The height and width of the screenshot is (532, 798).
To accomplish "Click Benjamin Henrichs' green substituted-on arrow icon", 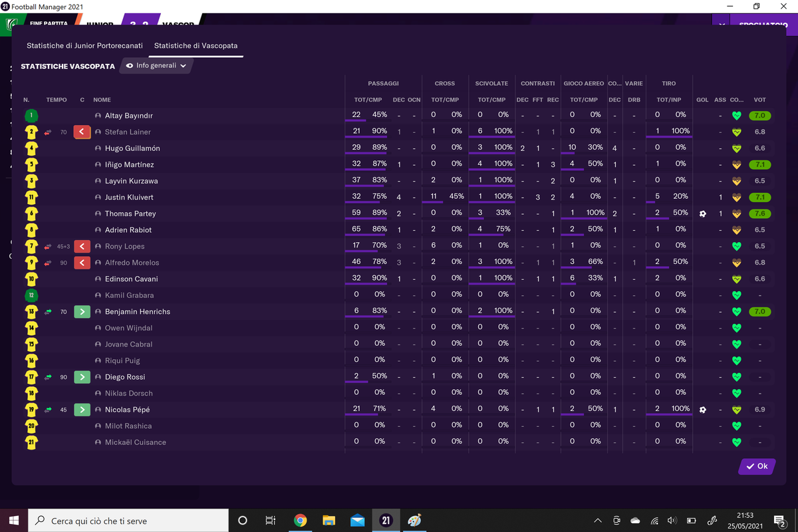I will (82, 312).
